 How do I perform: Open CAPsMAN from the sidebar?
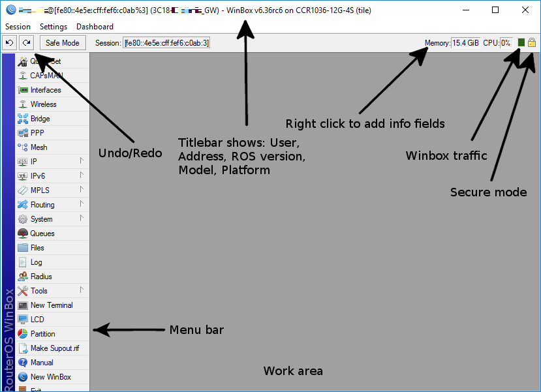point(52,76)
